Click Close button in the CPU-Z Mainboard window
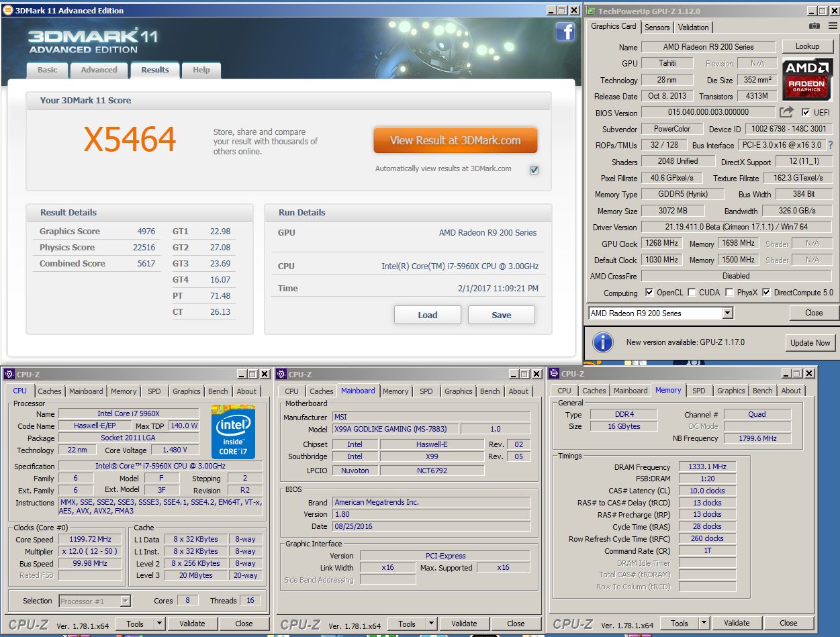The image size is (840, 637). click(x=516, y=624)
